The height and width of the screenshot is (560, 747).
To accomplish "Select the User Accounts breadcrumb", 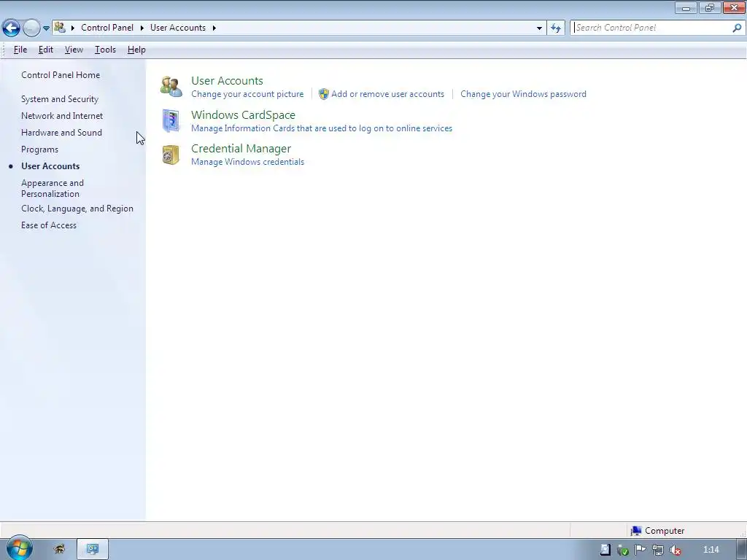I will pos(178,28).
